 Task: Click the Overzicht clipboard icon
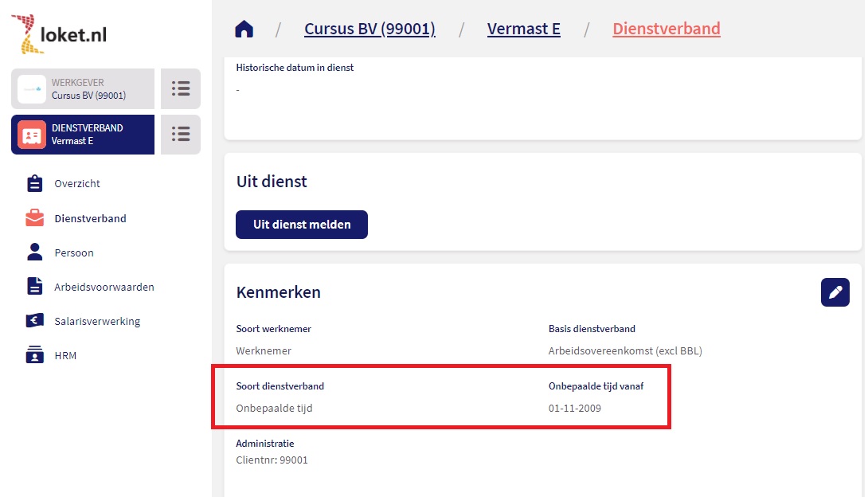(x=35, y=184)
